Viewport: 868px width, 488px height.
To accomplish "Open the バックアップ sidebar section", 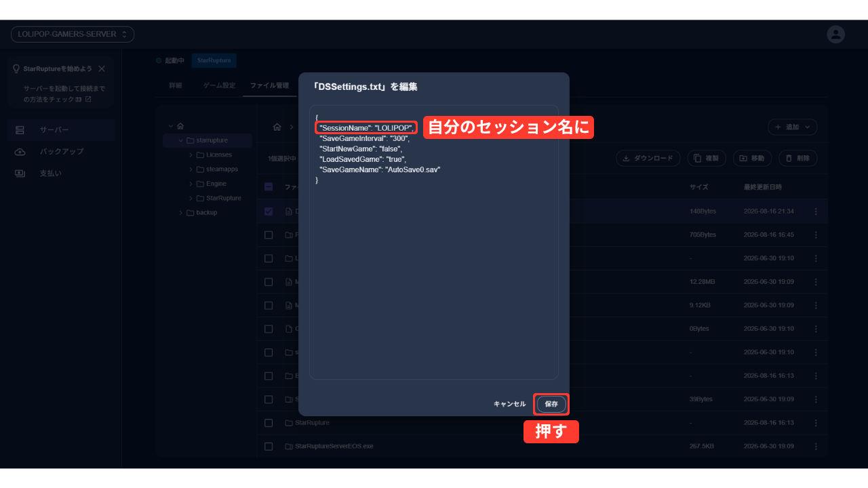I will [x=61, y=151].
